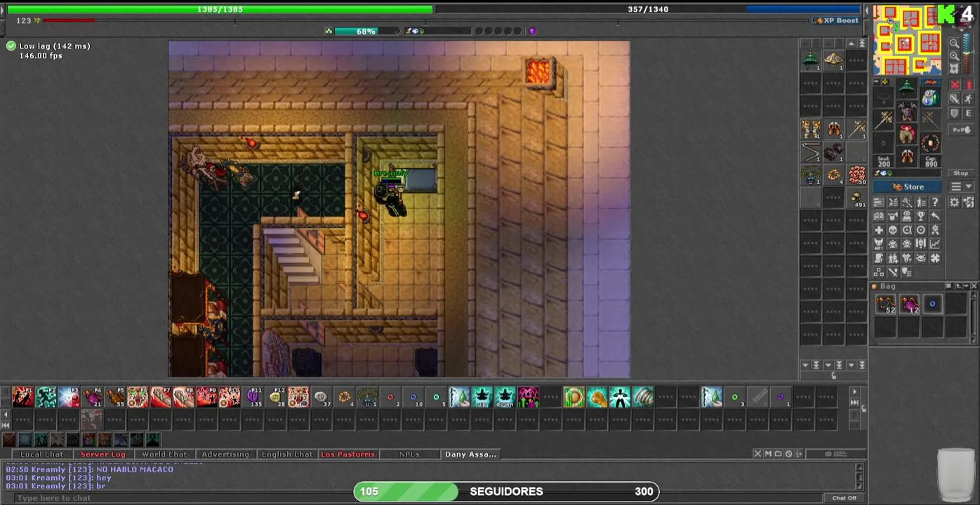The width and height of the screenshot is (980, 505).
Task: Zoom in on the minimap
Action: 953,56
